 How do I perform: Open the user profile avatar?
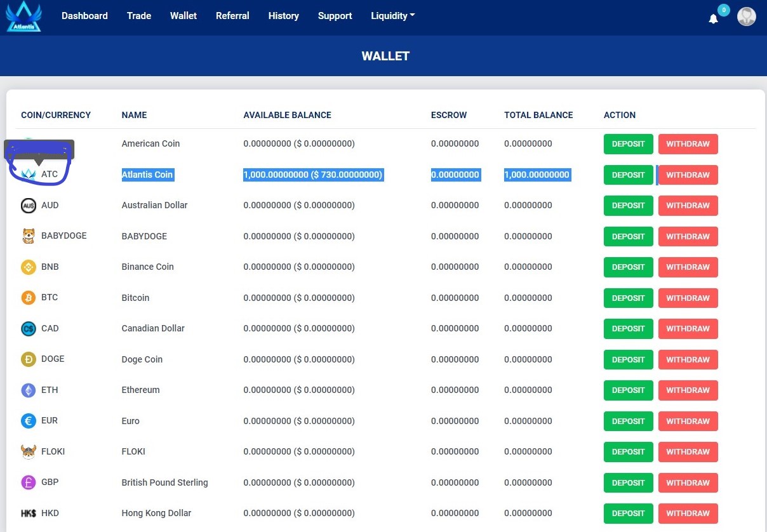pyautogui.click(x=747, y=17)
